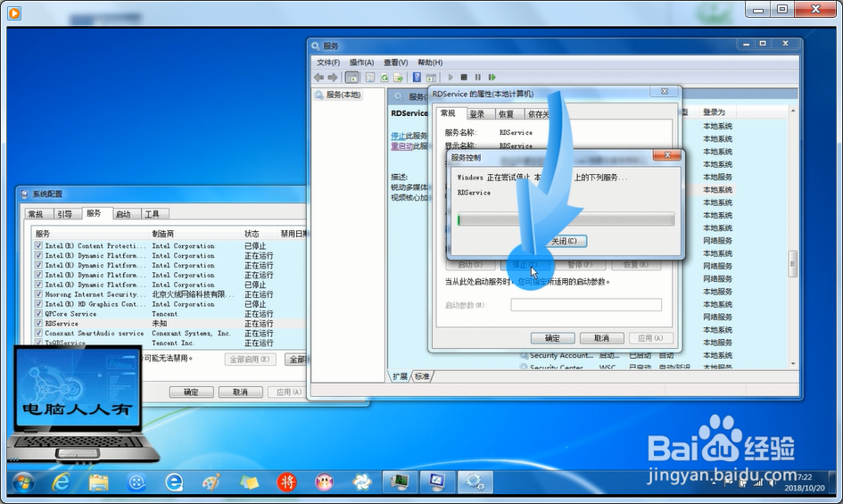Open 文件(F) menu in Services window

point(328,62)
